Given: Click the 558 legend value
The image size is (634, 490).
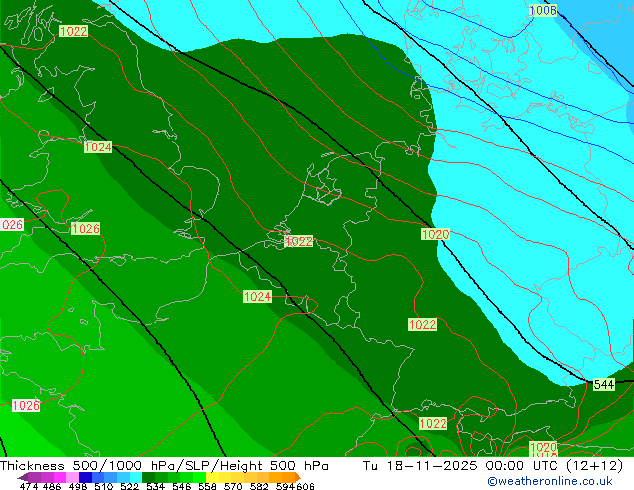Looking at the screenshot, I should (207, 486).
